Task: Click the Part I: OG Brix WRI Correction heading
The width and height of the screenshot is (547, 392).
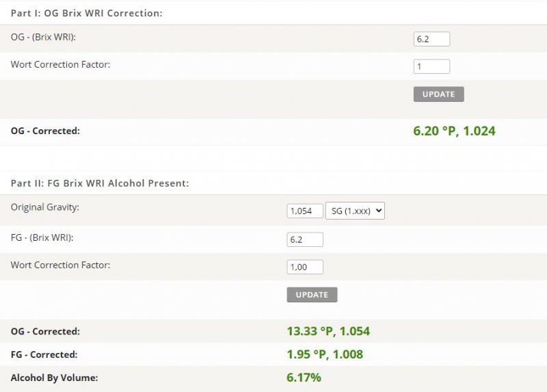Action: pos(87,13)
